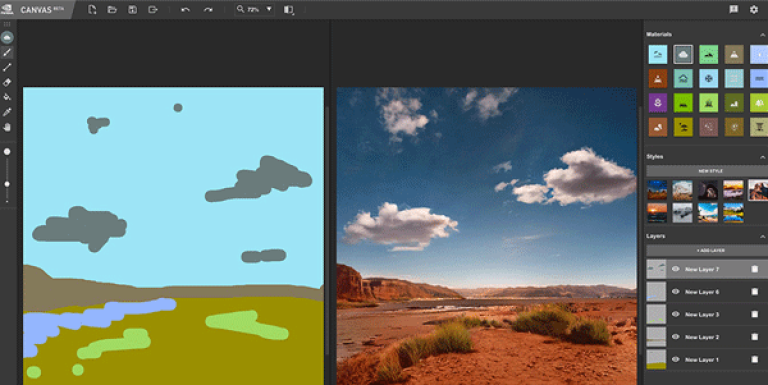Screen dimensions: 768x385
Task: Select the Eyedropper picker tool
Action: coord(7,112)
